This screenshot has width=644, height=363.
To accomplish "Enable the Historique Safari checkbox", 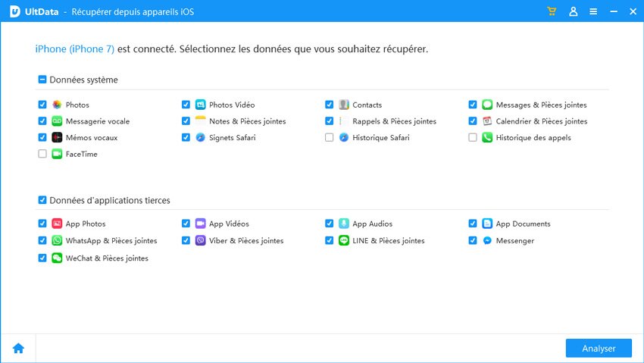I will [x=329, y=138].
